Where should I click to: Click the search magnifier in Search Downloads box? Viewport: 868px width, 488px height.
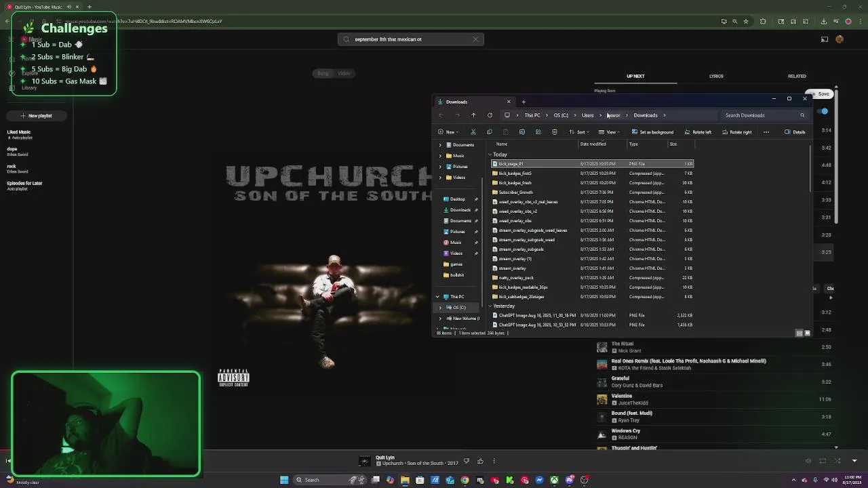(x=802, y=115)
